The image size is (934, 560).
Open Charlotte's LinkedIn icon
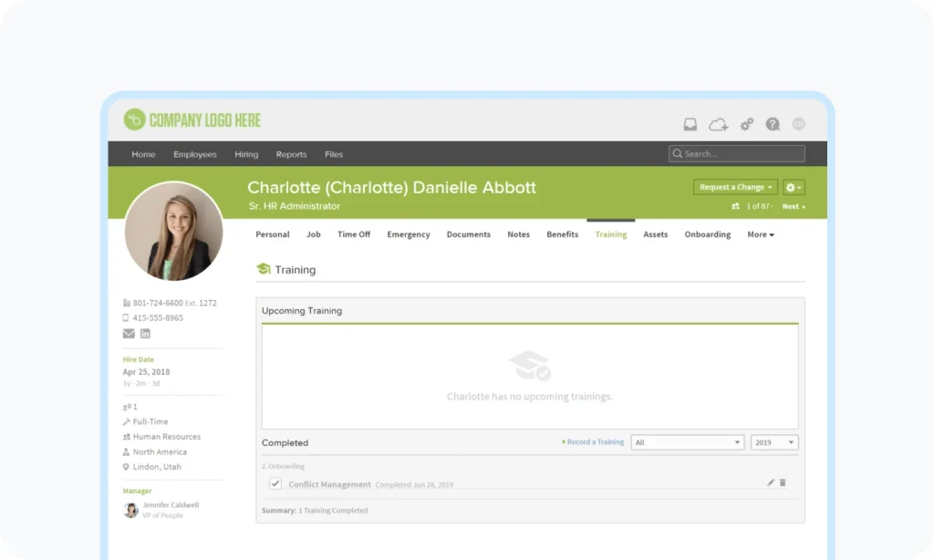coord(145,334)
